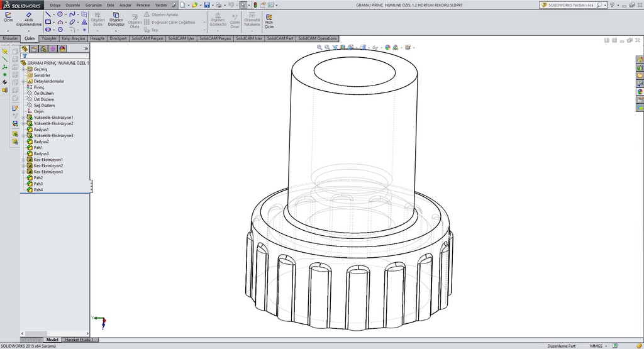The height and width of the screenshot is (349, 644).
Task: Select the Radyus2 feature in the tree
Action: [x=41, y=141]
